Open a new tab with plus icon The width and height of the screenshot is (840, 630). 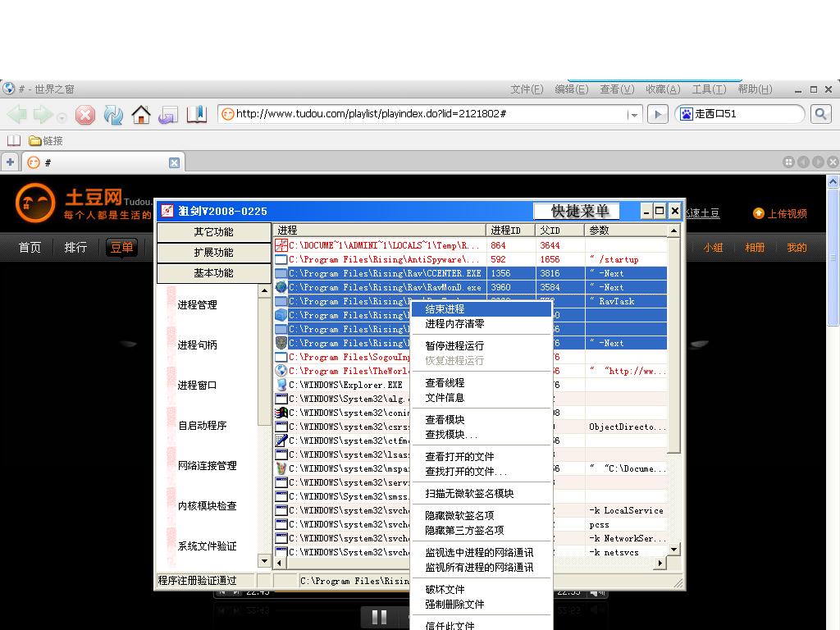[x=10, y=162]
